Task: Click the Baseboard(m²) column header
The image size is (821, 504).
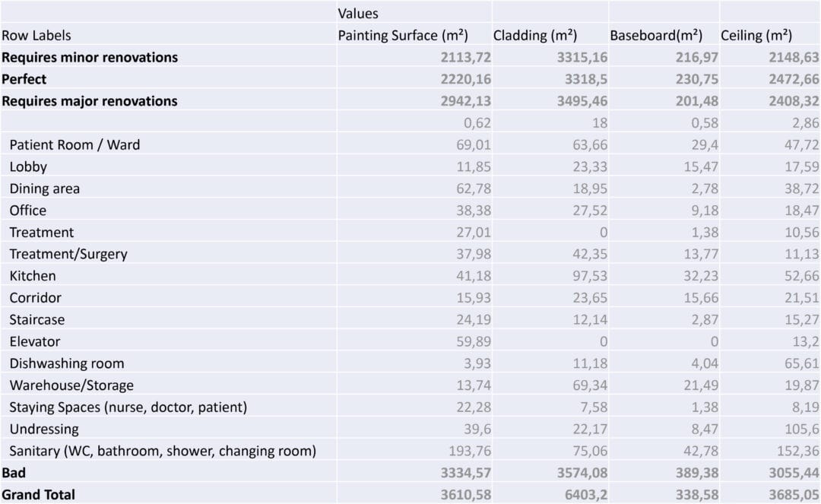Action: [656, 35]
